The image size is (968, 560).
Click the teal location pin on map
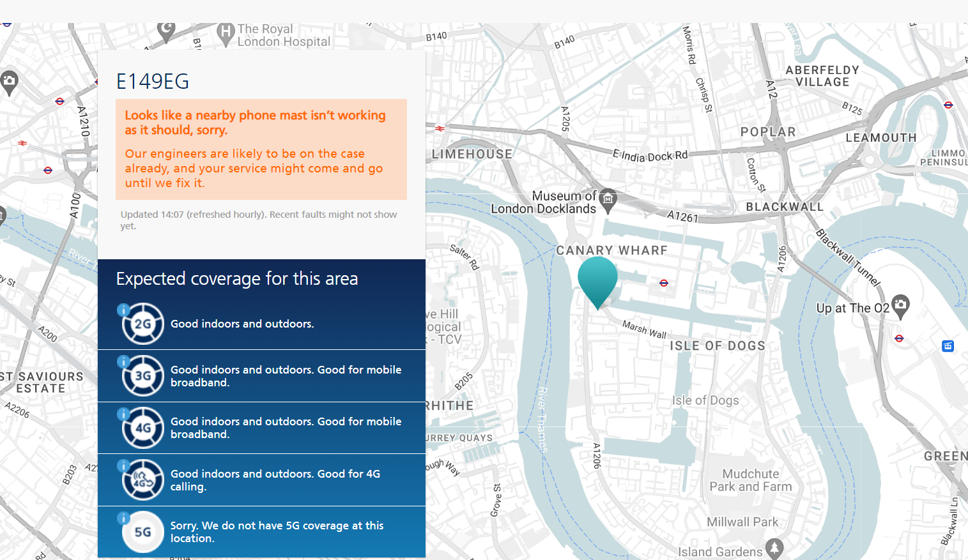click(597, 280)
